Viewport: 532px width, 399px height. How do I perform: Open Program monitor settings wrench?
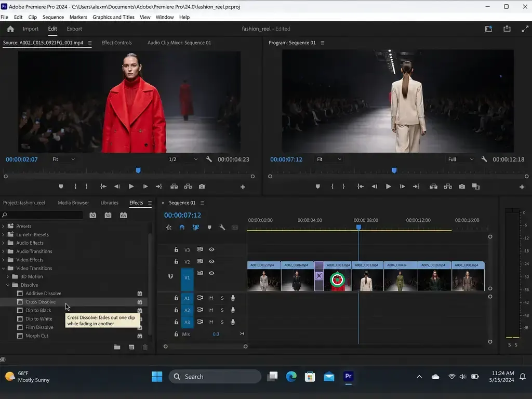pos(484,159)
